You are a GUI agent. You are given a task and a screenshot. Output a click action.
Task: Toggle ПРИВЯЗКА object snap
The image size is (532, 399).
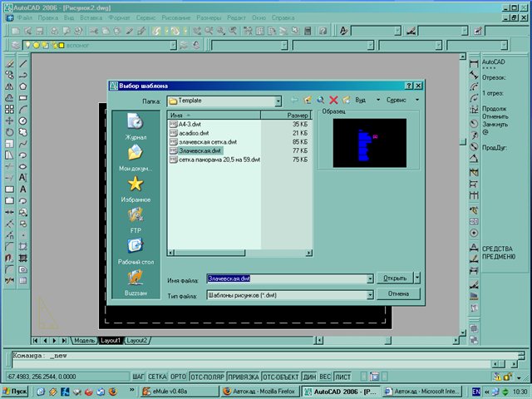point(244,377)
